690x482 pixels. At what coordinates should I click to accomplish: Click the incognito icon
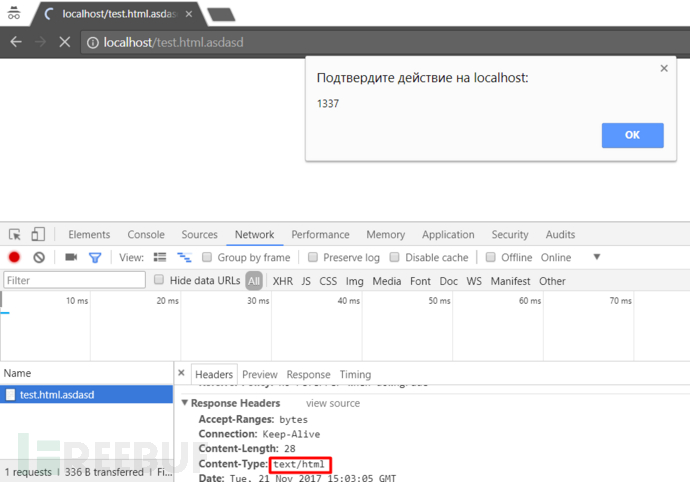click(x=14, y=13)
